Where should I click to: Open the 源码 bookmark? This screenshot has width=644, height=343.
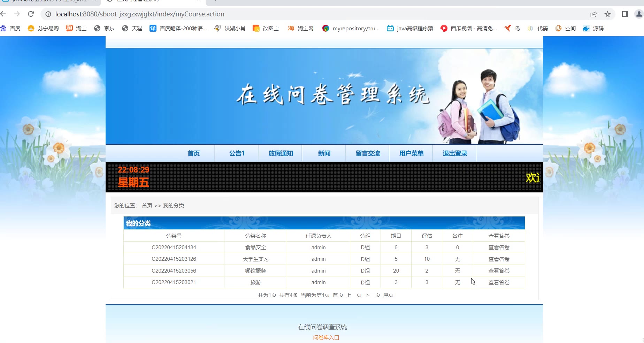point(593,28)
